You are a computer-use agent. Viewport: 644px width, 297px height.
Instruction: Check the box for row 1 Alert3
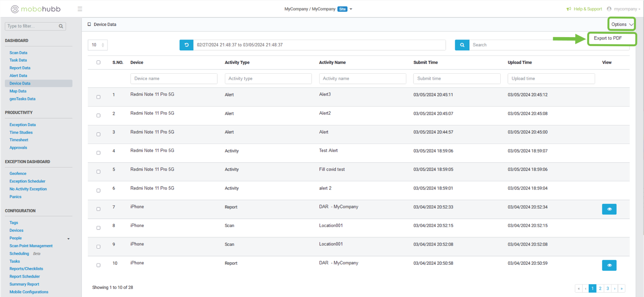tap(98, 97)
